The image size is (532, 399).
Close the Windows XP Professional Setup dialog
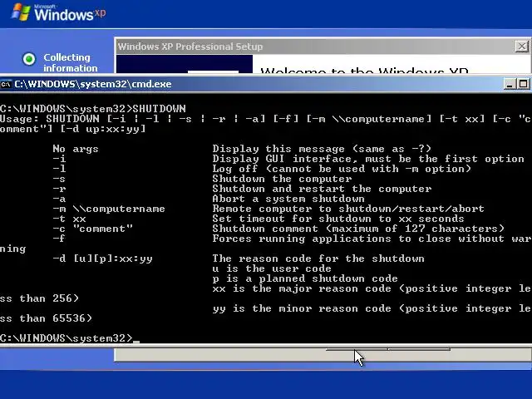coord(522,47)
